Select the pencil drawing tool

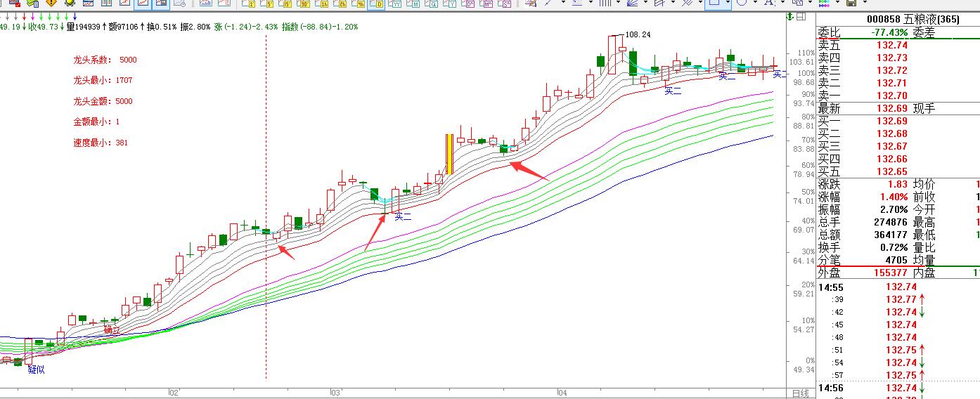click(530, 4)
